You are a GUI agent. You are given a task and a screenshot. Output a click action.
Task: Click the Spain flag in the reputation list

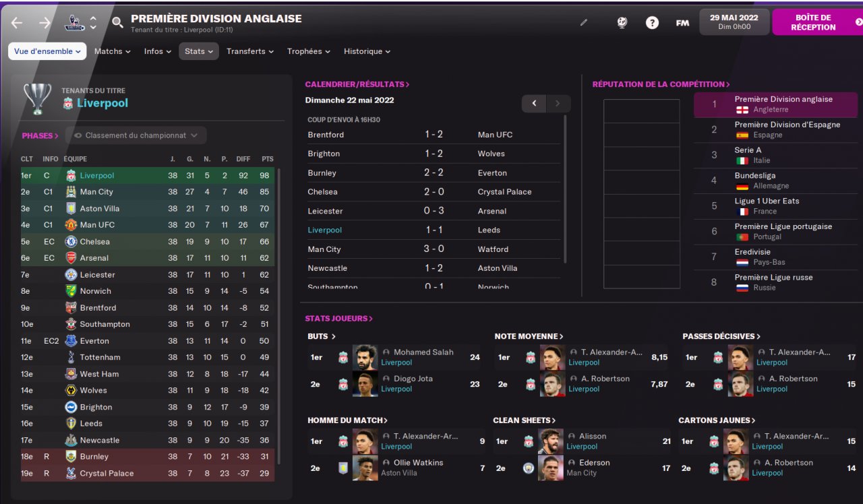click(742, 135)
